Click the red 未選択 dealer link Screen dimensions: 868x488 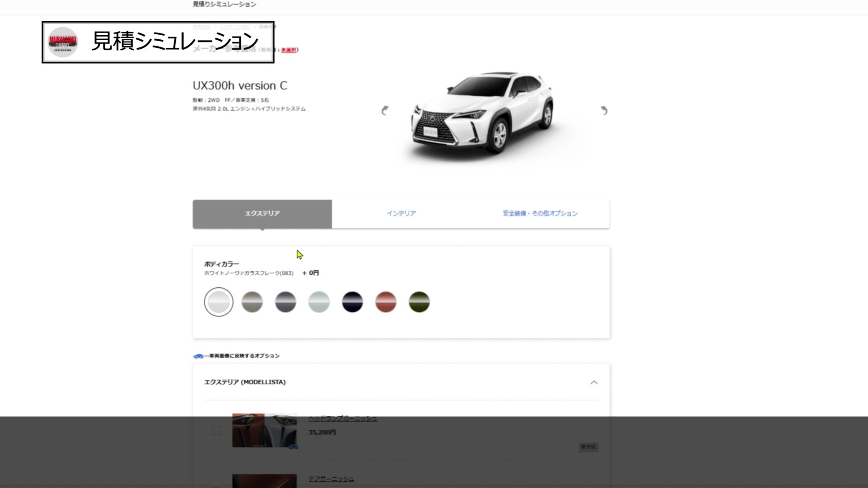[x=288, y=50]
